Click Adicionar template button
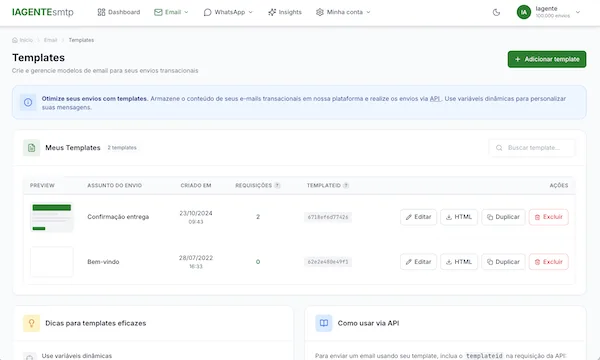Viewport: 600px width, 360px height. coord(547,59)
